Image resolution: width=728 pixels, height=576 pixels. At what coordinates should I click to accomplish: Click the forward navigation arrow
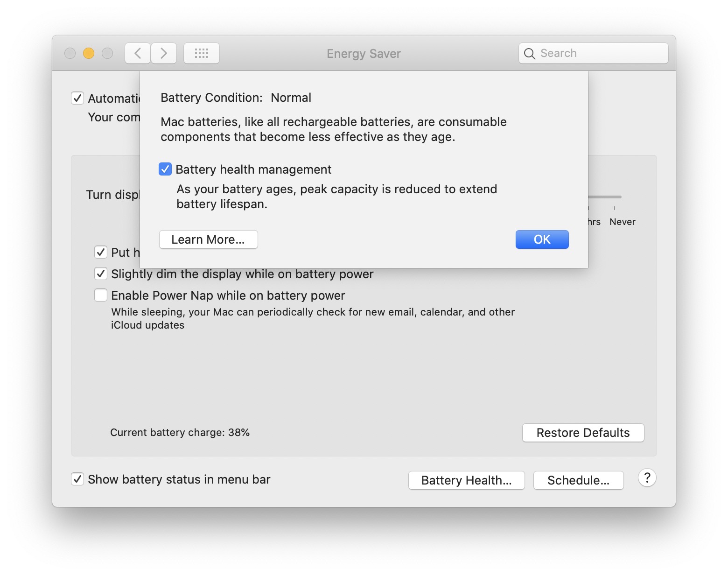tap(164, 53)
